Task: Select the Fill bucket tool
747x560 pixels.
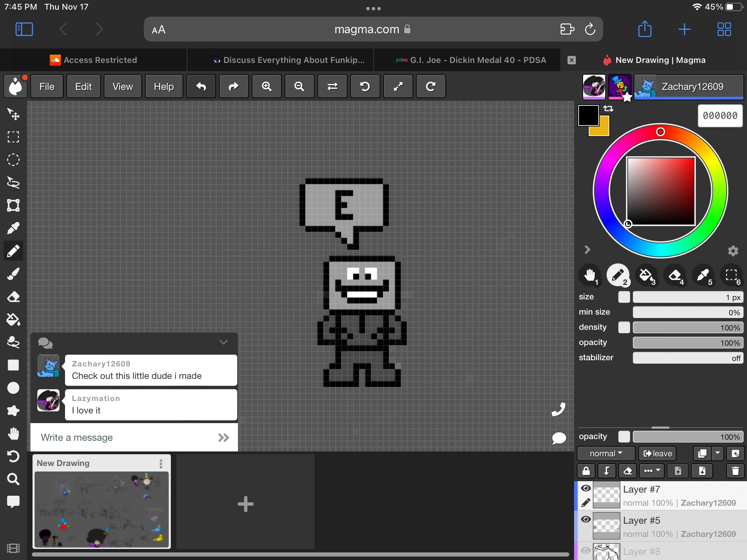Action: (x=13, y=319)
